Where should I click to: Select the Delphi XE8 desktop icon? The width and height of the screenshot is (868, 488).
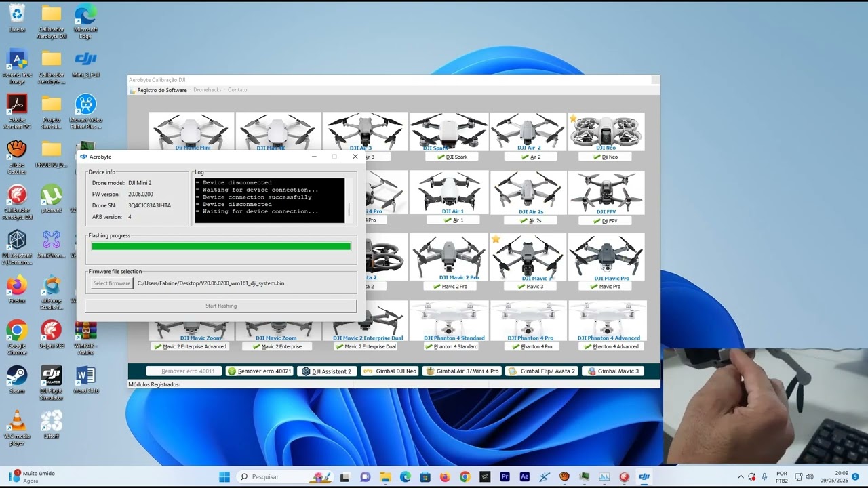click(x=52, y=335)
